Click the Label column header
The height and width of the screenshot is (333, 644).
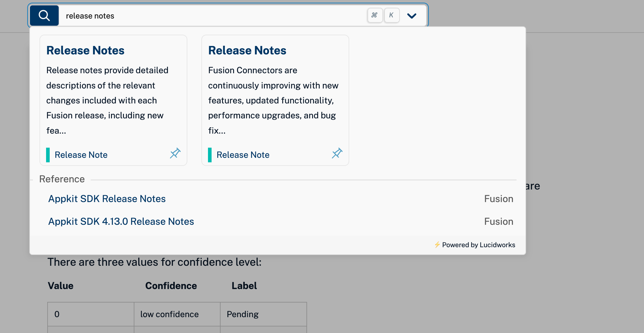(244, 286)
